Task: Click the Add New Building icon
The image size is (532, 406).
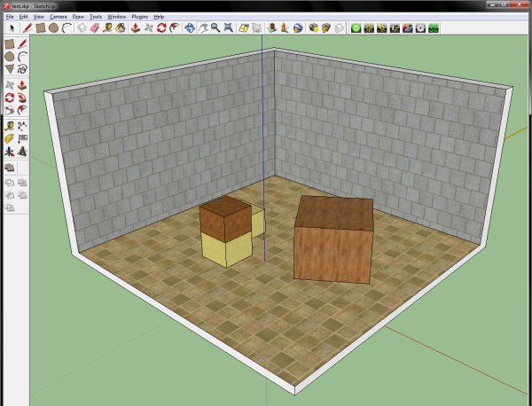Action: click(x=257, y=28)
